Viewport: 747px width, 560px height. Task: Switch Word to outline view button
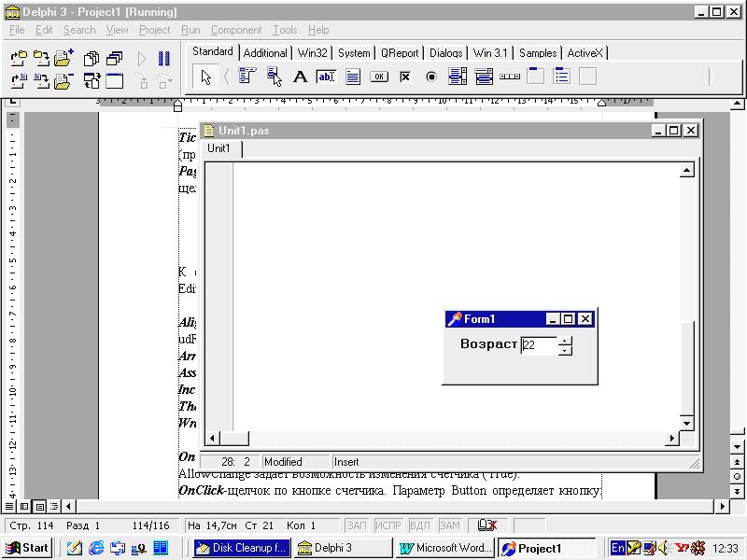54,506
